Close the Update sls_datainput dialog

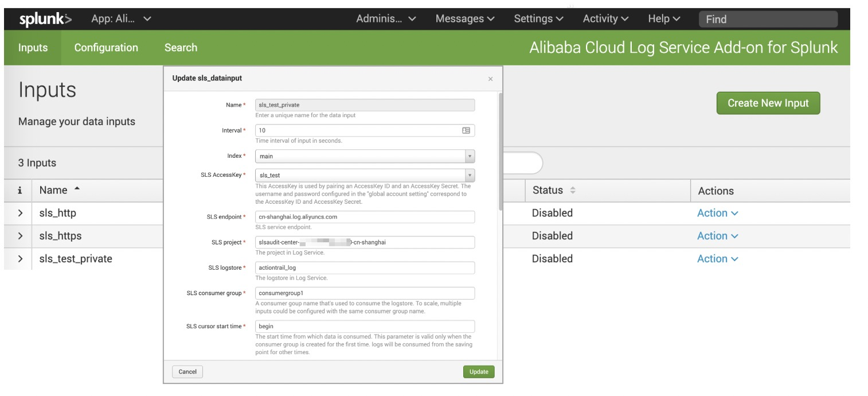[x=490, y=79]
